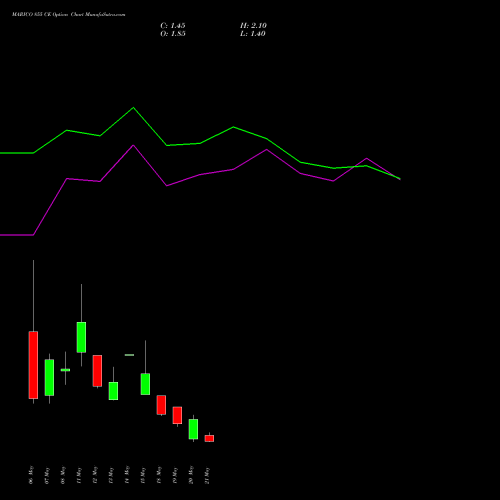The image size is (500, 500).
Task: Select the tall red candle for 06 May
Action: click(x=33, y=365)
